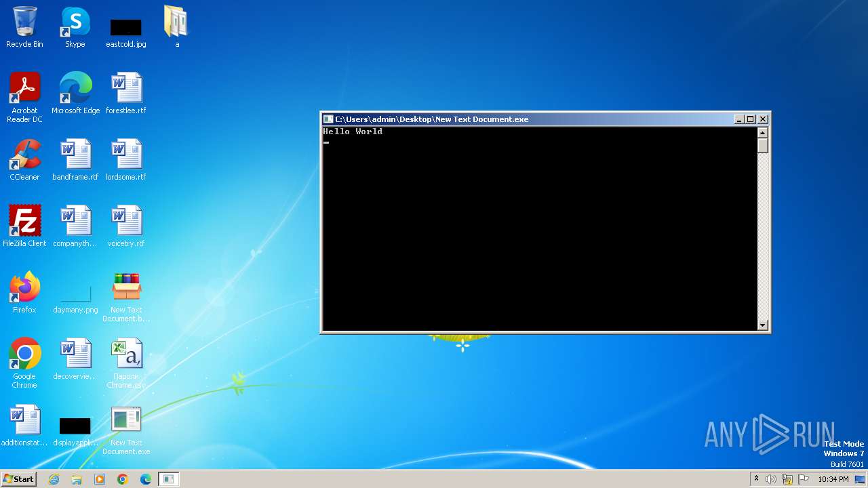Open the 10:34 PM taskbar clock
Screen dimensions: 868x488
pyautogui.click(x=833, y=479)
